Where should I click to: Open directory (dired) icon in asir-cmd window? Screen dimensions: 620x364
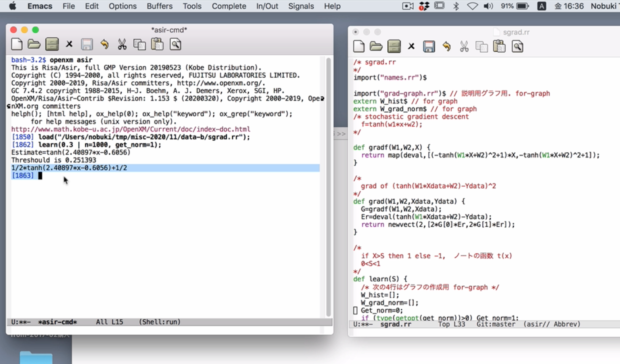point(52,44)
